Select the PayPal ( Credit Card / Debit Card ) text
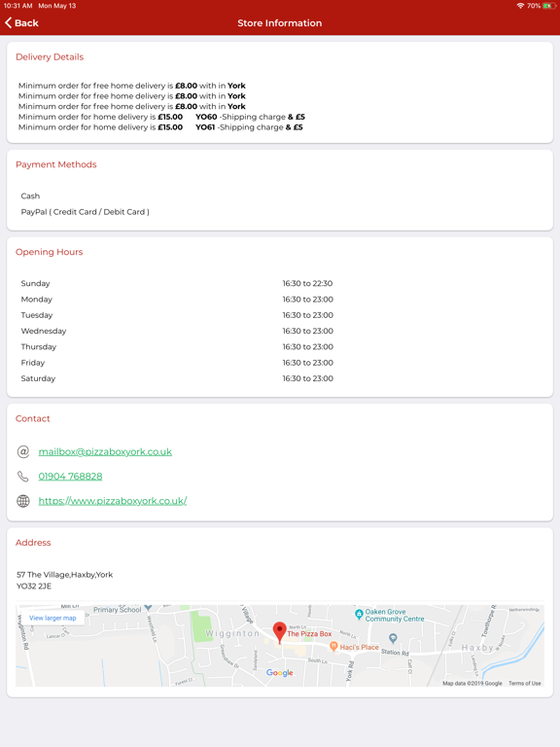The image size is (560, 747). (86, 212)
